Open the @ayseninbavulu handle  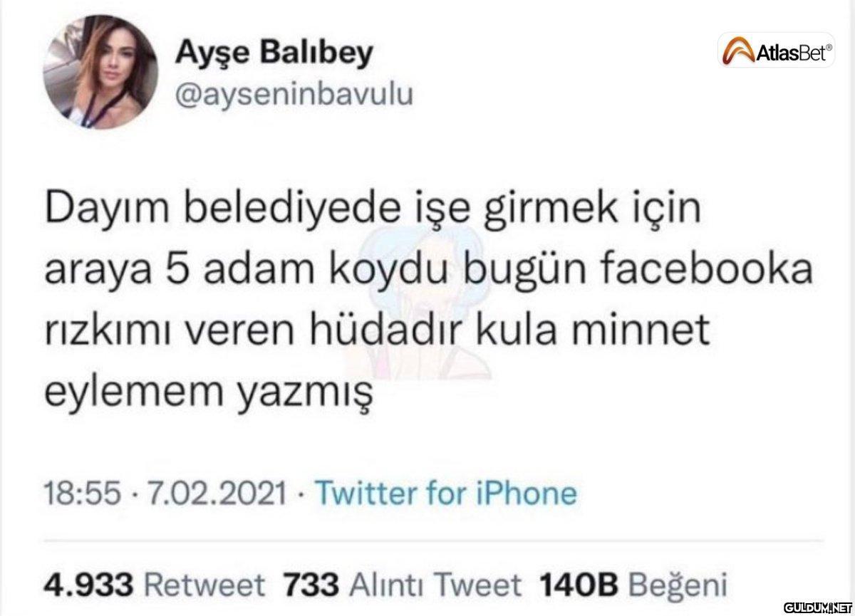(293, 95)
